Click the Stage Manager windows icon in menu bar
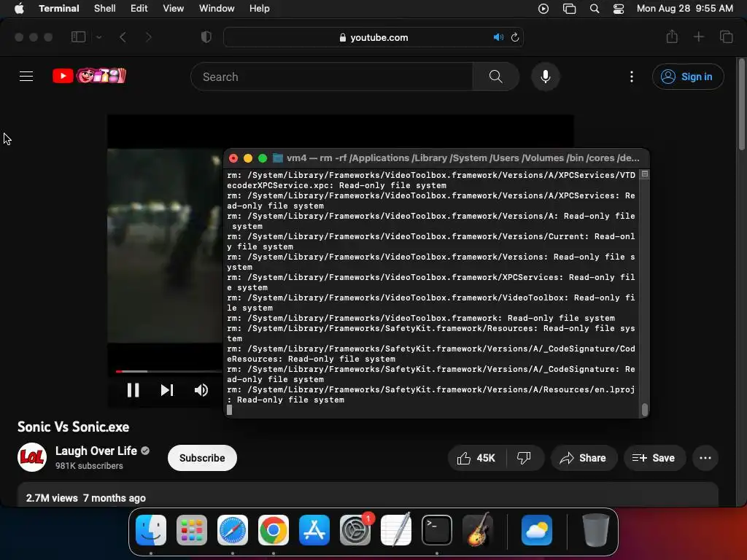Viewport: 747px width, 560px height. (x=569, y=9)
